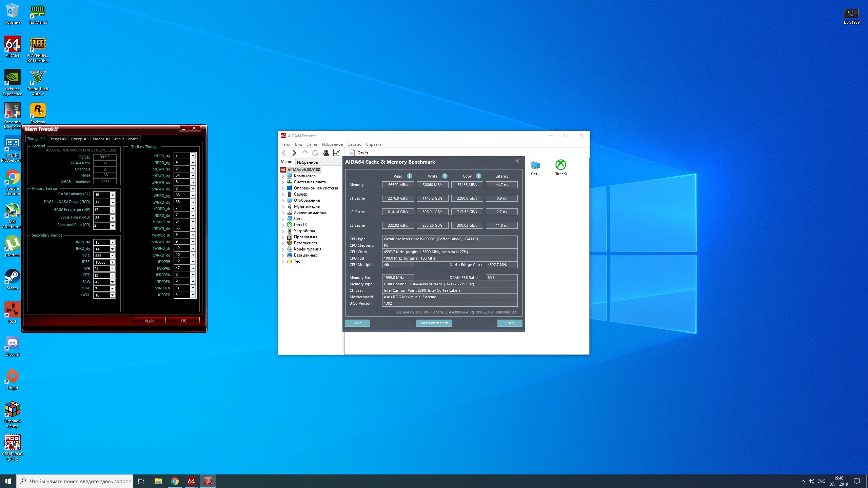Click the Read info icon

click(410, 176)
